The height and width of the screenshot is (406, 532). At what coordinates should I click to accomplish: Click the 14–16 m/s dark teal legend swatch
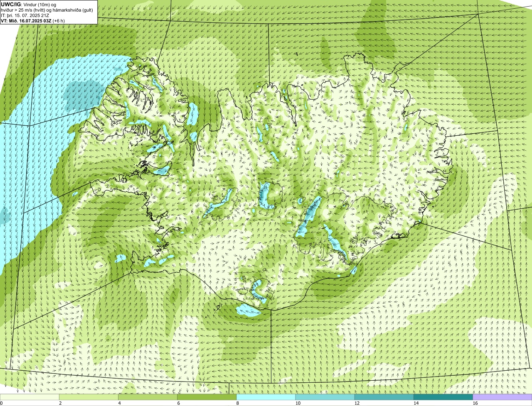(x=443, y=397)
